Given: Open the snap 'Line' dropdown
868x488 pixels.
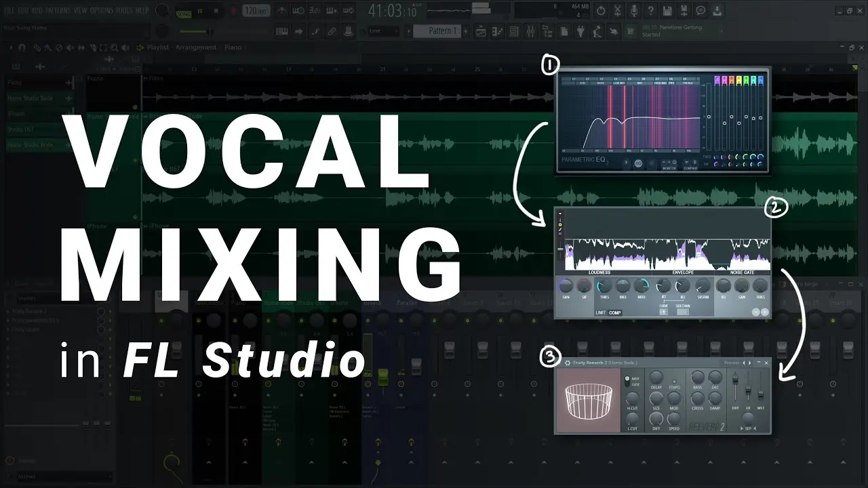Looking at the screenshot, I should click(x=383, y=31).
